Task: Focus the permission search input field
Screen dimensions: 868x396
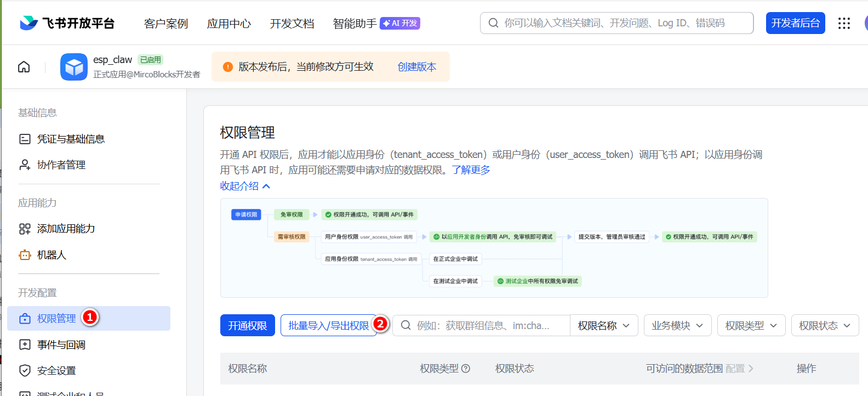Action: [482, 325]
